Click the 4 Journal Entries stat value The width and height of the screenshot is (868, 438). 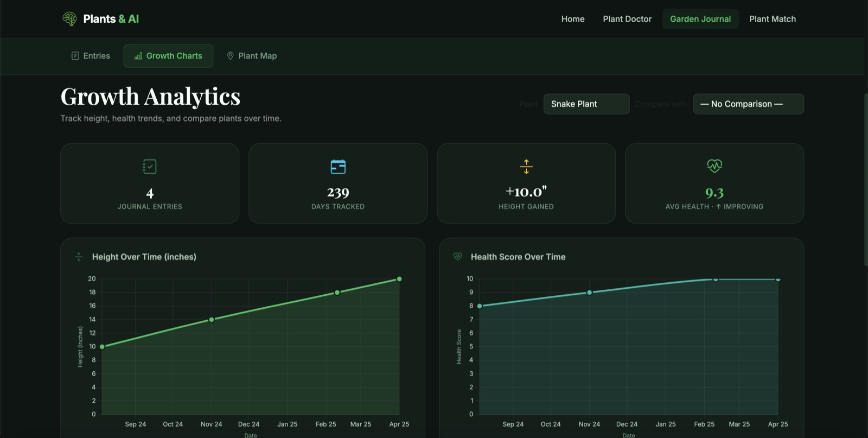pos(150,193)
